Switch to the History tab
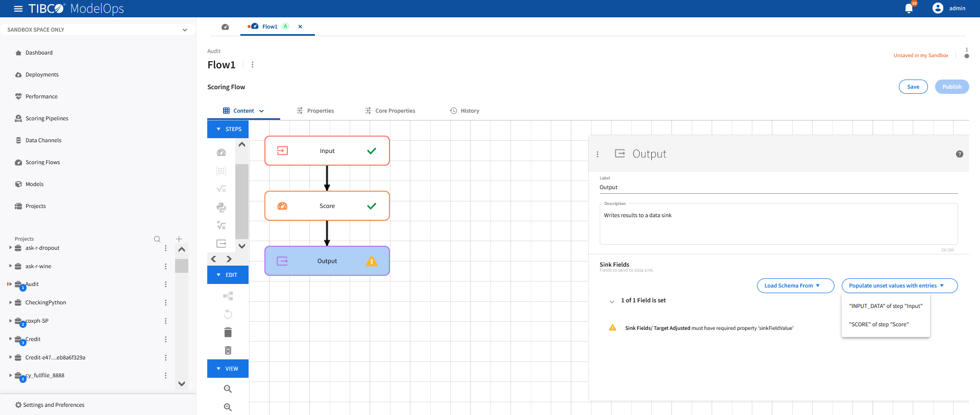 [464, 111]
